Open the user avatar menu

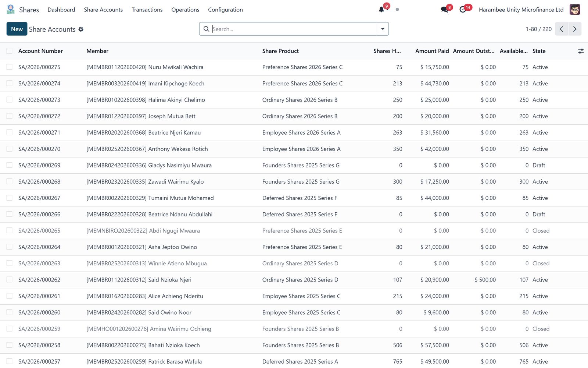[575, 10]
